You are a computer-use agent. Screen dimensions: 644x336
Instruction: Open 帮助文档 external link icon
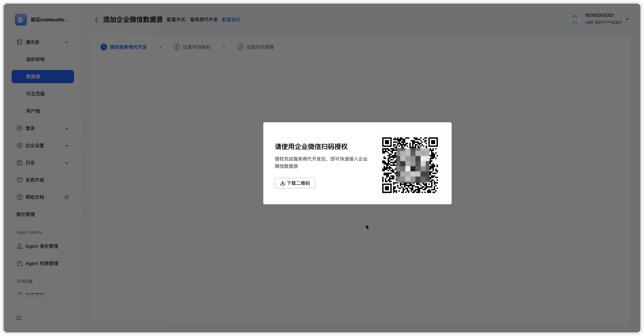pos(66,197)
